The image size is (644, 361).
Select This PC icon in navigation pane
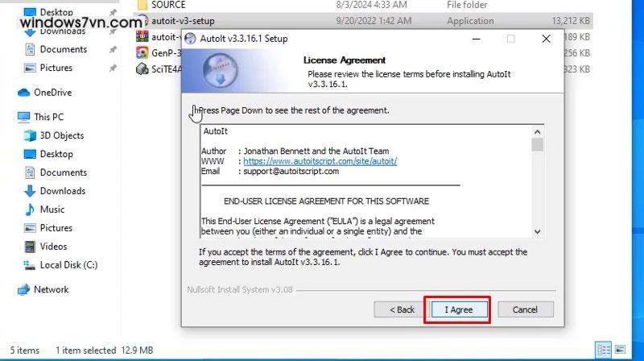pyautogui.click(x=24, y=117)
